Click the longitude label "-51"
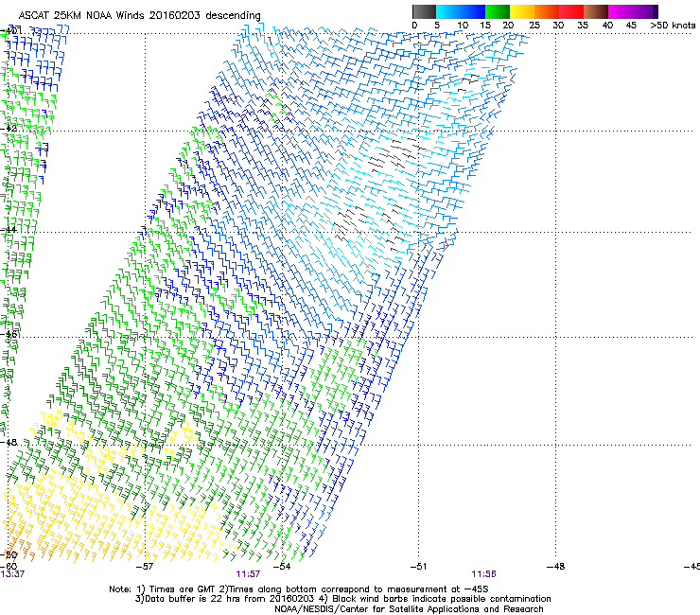The width and height of the screenshot is (700, 615). point(418,567)
